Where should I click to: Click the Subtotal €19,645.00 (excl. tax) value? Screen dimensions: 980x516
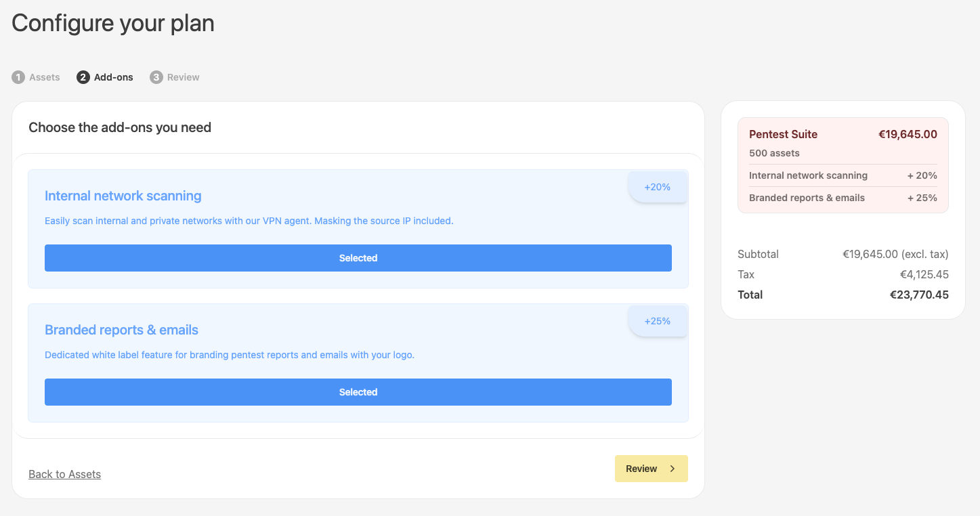895,254
